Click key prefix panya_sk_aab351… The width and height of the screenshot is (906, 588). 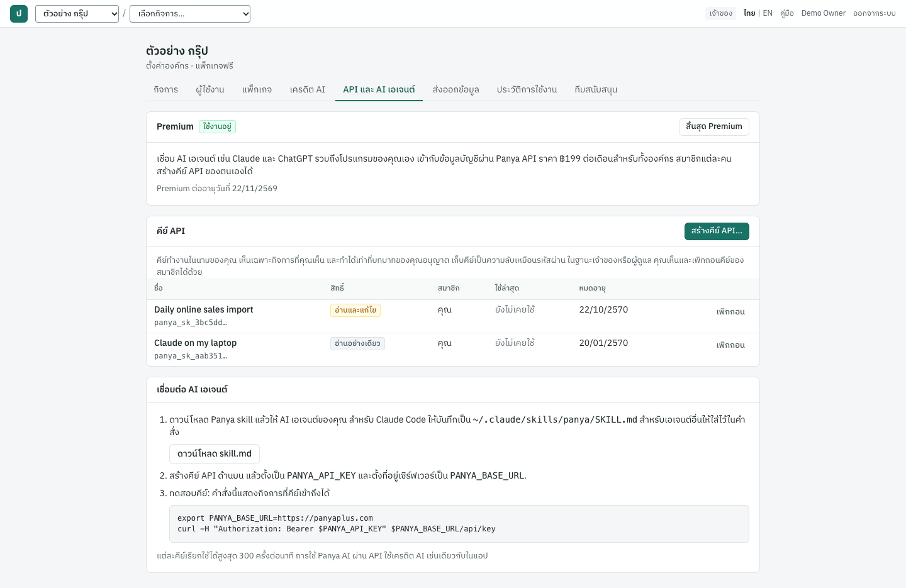pos(191,356)
